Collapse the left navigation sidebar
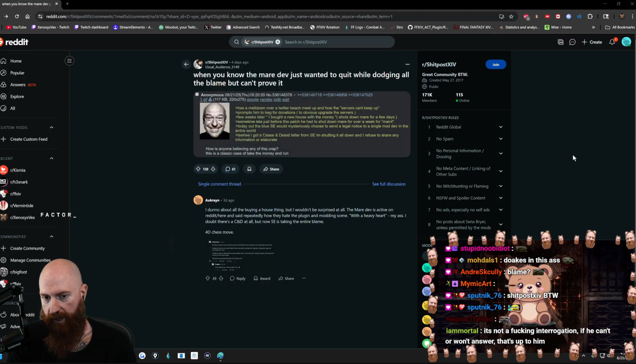This screenshot has height=364, width=636. (69, 61)
